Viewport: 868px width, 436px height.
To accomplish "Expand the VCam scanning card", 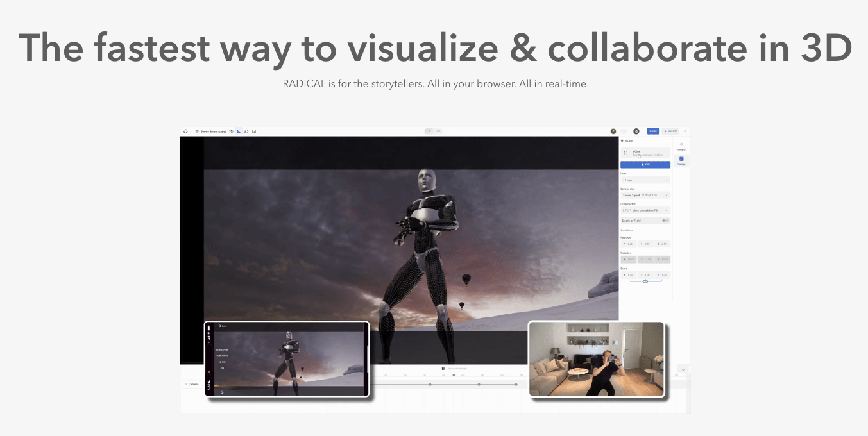I will point(645,153).
